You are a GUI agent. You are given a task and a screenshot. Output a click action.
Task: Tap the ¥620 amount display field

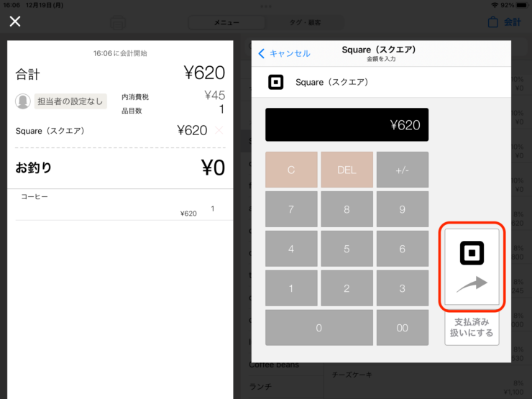point(347,124)
